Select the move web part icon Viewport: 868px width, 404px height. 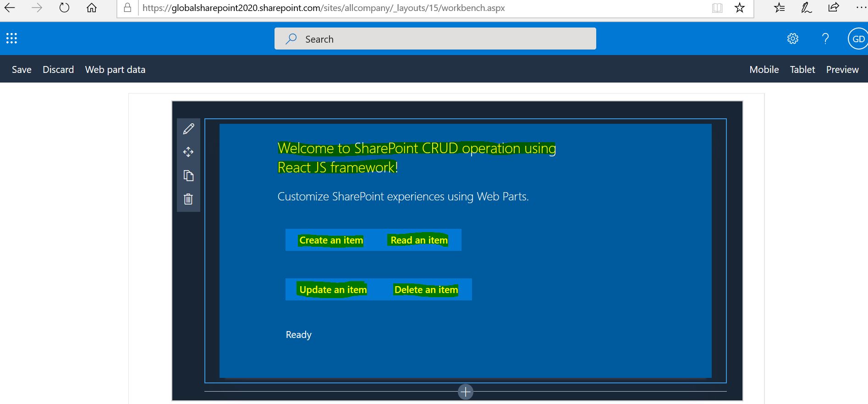(188, 152)
